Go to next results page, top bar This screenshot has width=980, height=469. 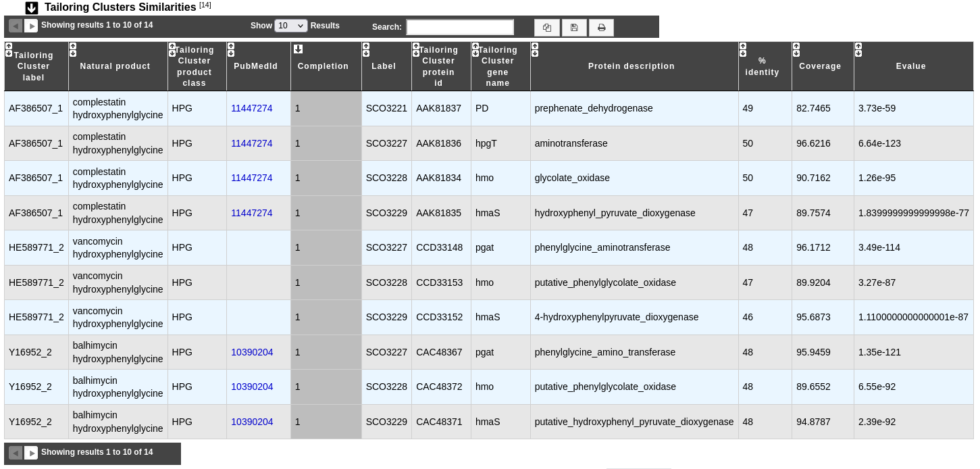31,26
